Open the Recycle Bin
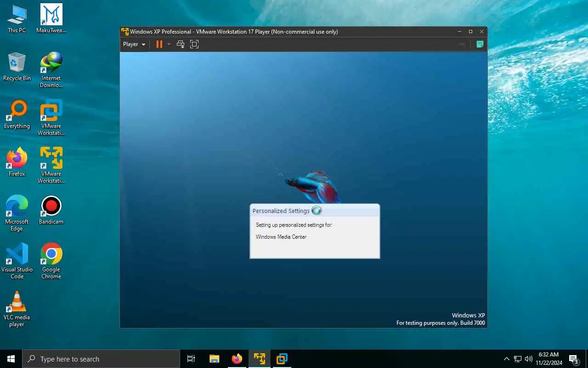Image resolution: width=588 pixels, height=368 pixels. pos(17,67)
